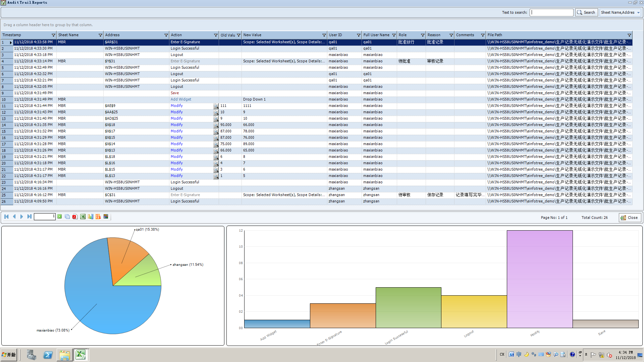644x362 pixels.
Task: Open the Timestamp column filter
Action: [x=53, y=35]
